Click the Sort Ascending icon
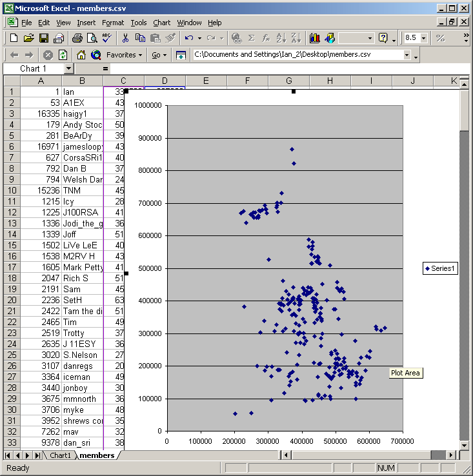 click(x=281, y=38)
